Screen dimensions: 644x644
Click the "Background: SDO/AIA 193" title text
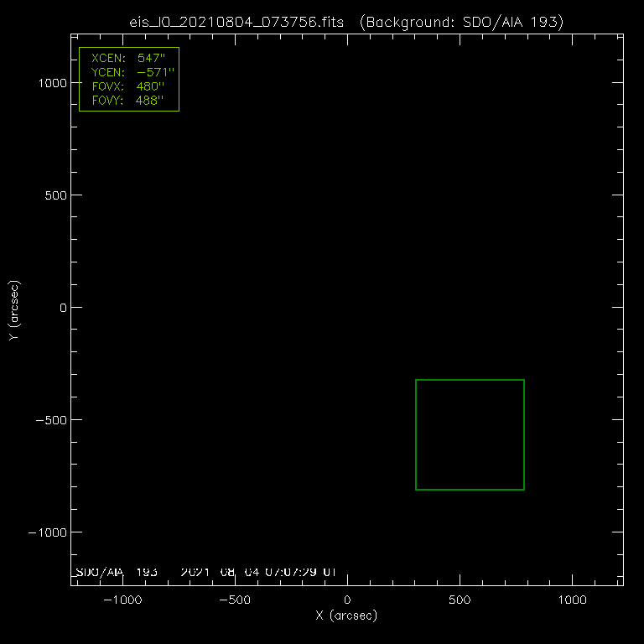tap(460, 22)
